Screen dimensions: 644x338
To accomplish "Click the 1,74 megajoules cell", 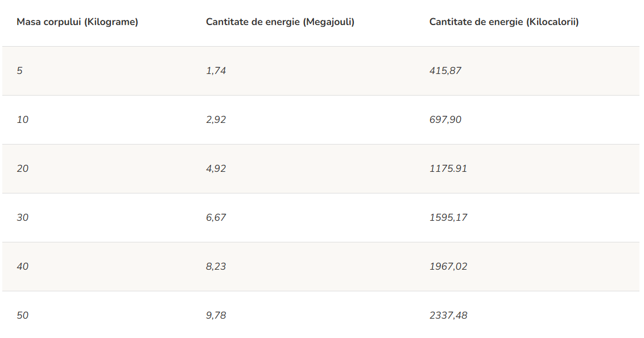I will coord(216,71).
